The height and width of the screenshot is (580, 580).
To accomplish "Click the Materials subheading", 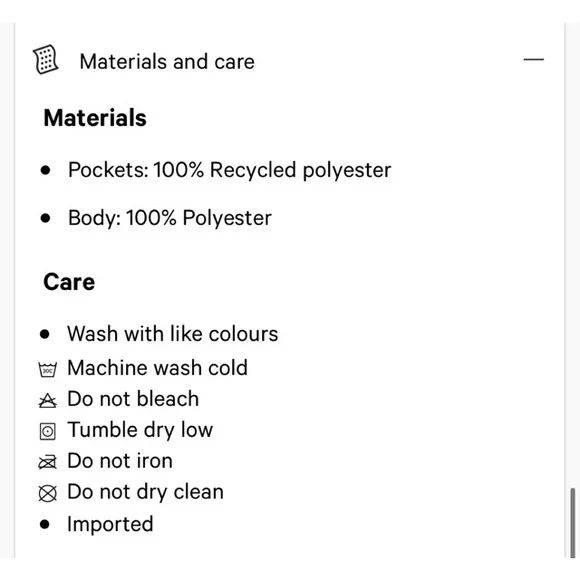I will coord(95,118).
